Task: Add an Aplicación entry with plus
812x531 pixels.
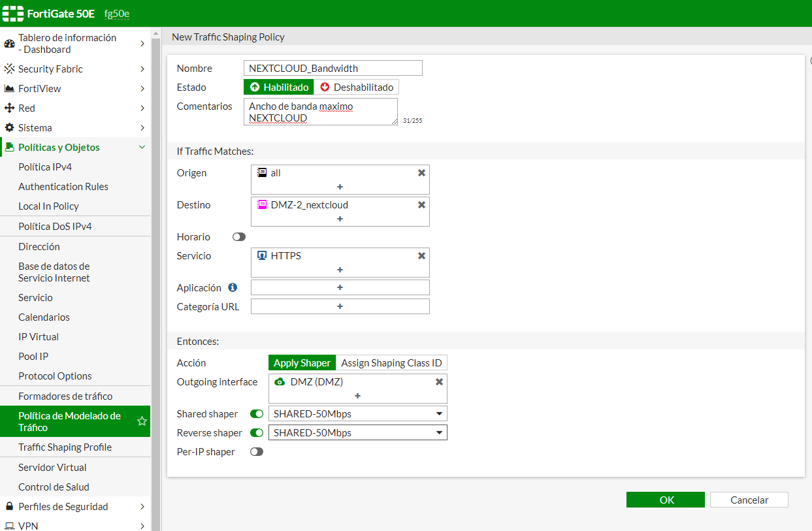Action: coord(340,287)
